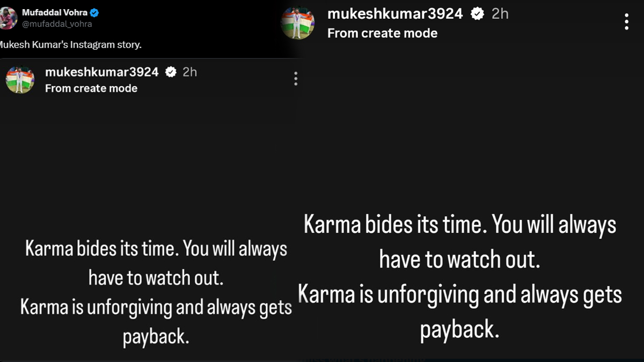The width and height of the screenshot is (644, 362).
Task: Click mukeshkumar3924 username in the enlarged story header
Action: [x=395, y=14]
